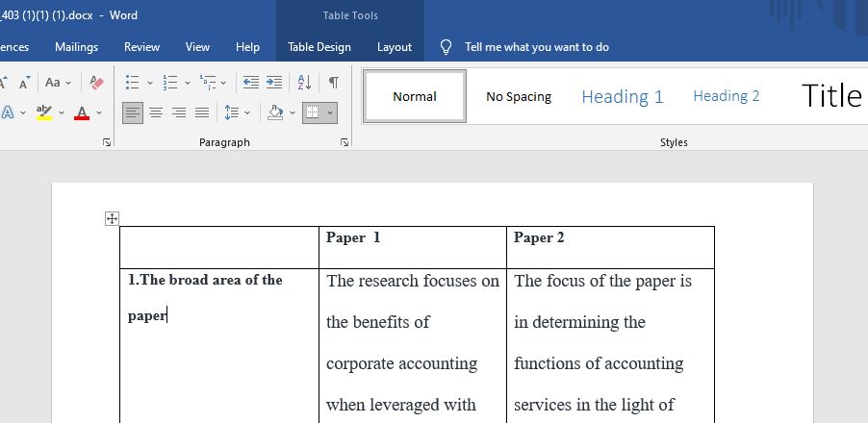Open the multilevel list dropdown arrow
The width and height of the screenshot is (868, 423).
tap(223, 83)
